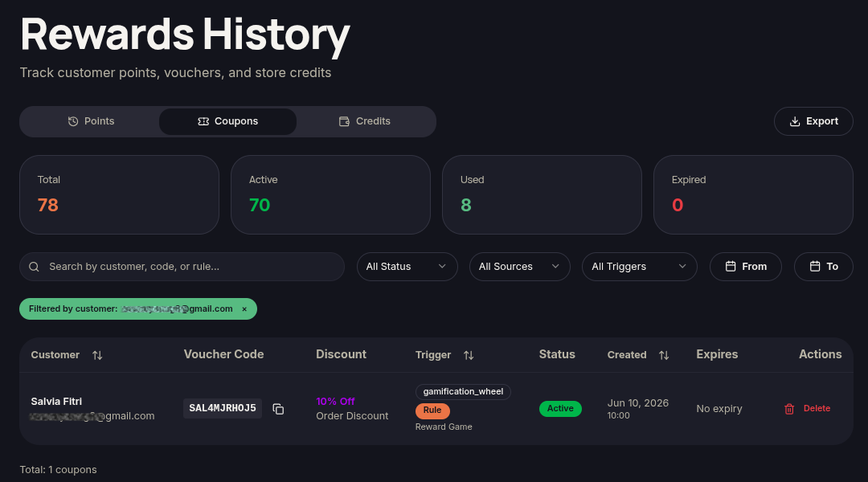Click the orange Rule badge
868x482 pixels.
tap(432, 411)
